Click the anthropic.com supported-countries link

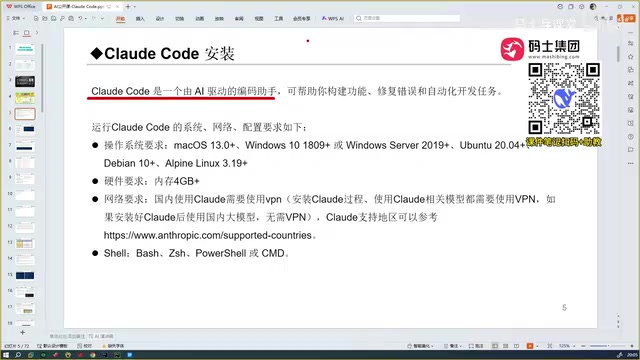click(207, 235)
